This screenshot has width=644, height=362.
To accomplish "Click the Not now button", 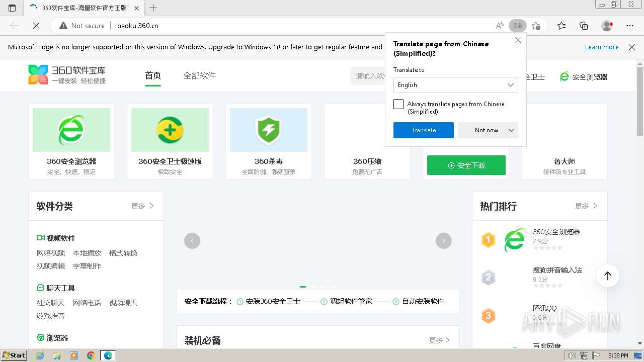I will pos(487,130).
